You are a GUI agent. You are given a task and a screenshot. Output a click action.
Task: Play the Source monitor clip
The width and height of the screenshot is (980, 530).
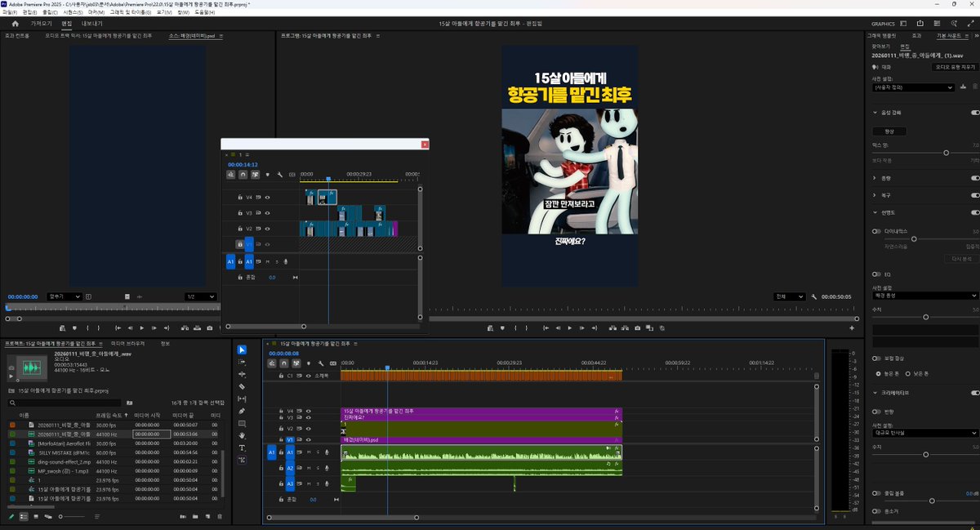click(143, 327)
